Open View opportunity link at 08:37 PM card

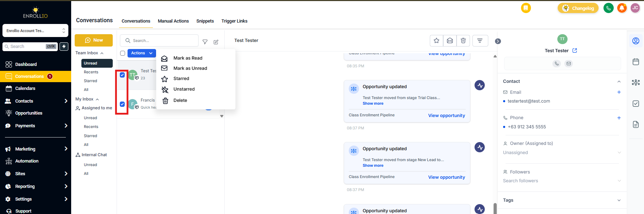[446, 116]
